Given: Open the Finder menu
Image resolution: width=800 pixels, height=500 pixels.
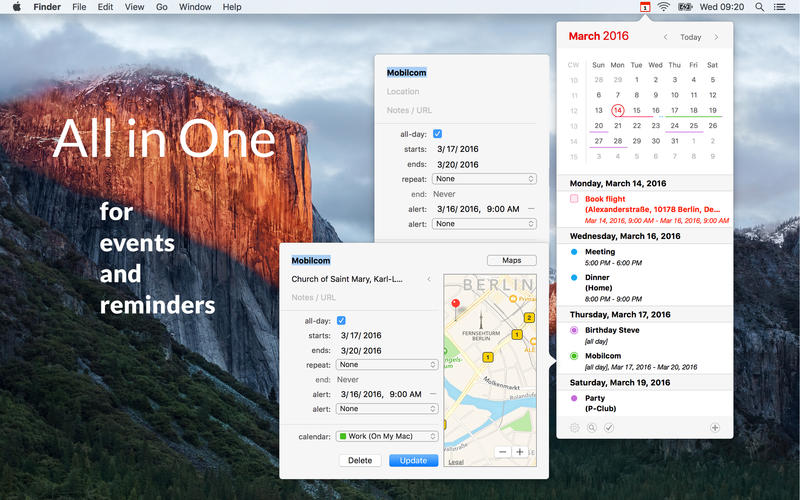Looking at the screenshot, I should (47, 7).
